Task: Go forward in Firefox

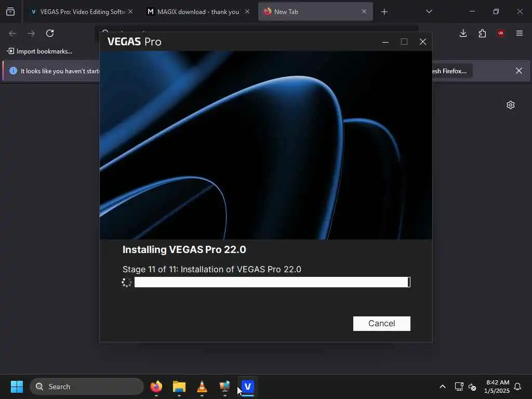Action: pos(31,33)
